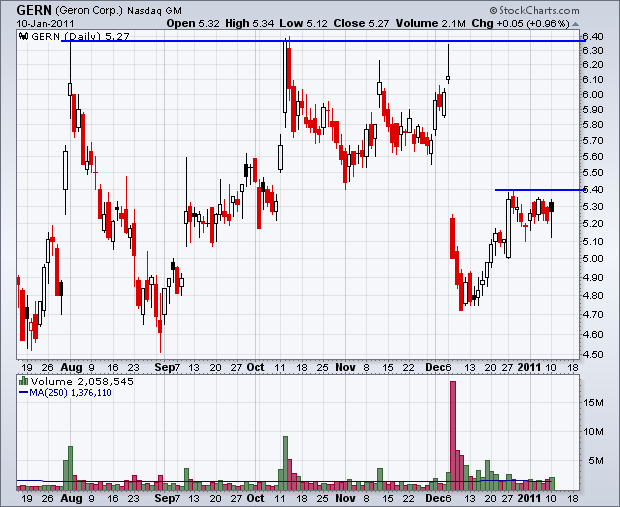Click the 5.40 price axis label
Viewport: 620px width, 507px height.
coord(593,189)
